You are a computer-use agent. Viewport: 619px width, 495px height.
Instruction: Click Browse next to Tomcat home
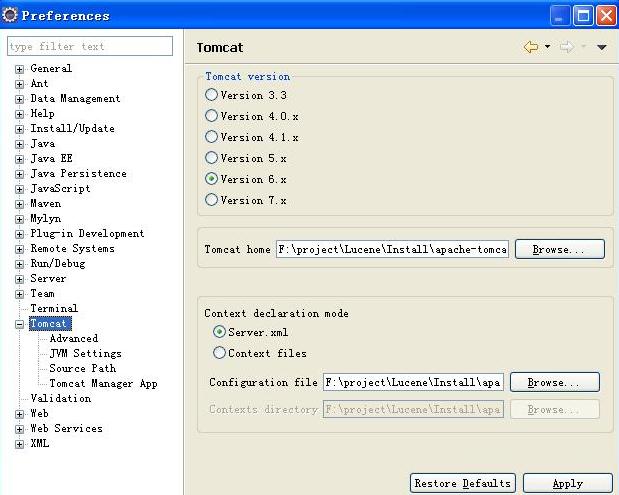click(x=559, y=249)
